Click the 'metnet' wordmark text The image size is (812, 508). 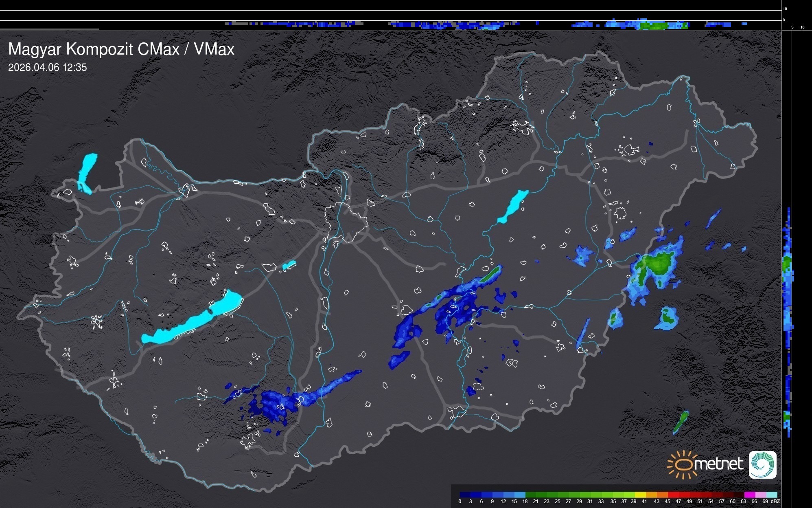tap(720, 464)
